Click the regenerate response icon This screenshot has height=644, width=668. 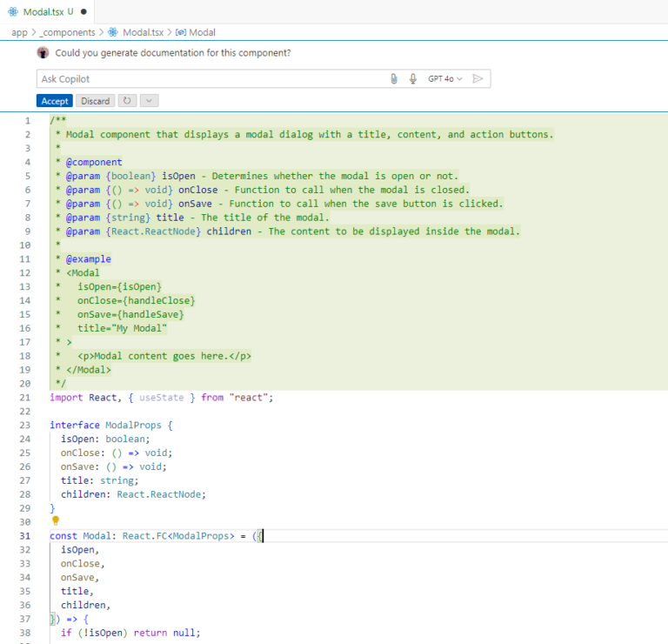[127, 101]
